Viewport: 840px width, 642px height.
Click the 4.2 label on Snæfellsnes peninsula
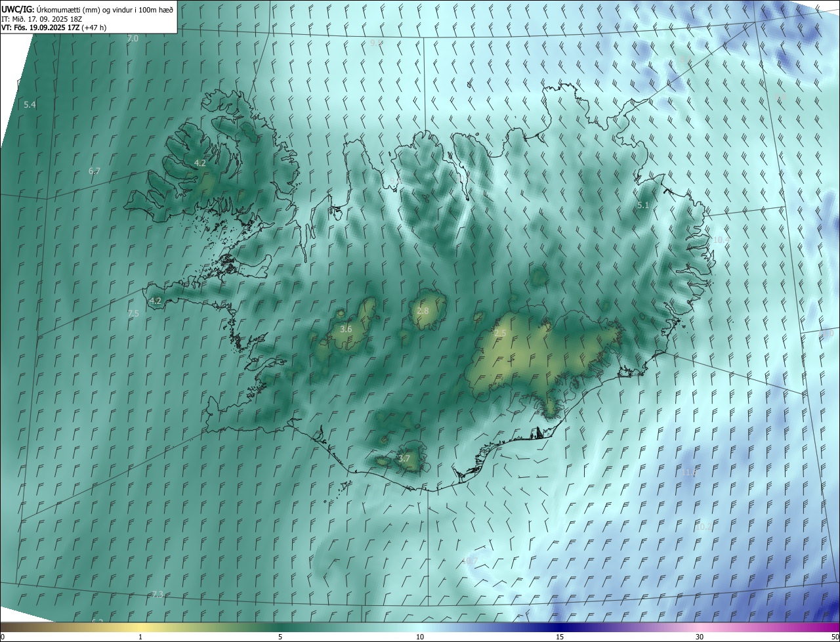coord(156,301)
